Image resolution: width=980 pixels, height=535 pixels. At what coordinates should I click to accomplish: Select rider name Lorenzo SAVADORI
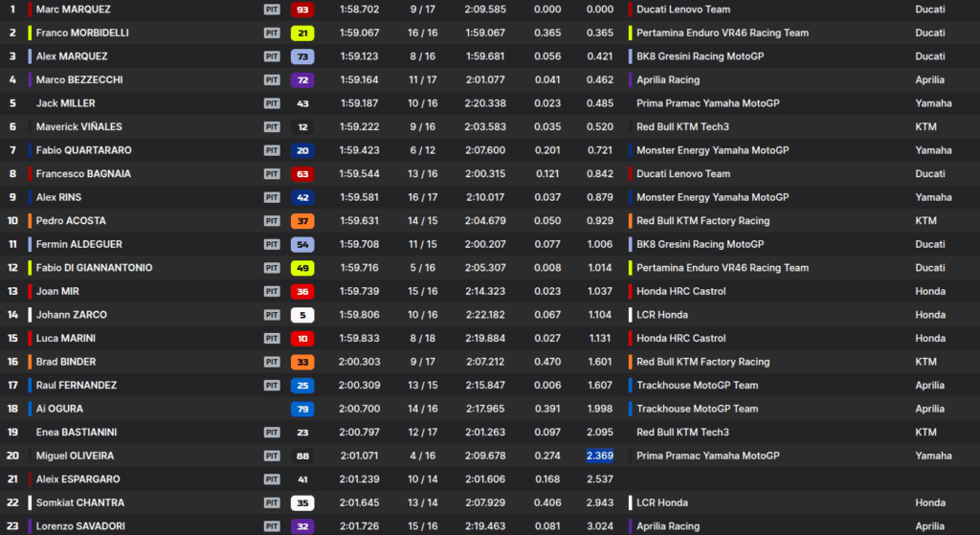[80, 526]
